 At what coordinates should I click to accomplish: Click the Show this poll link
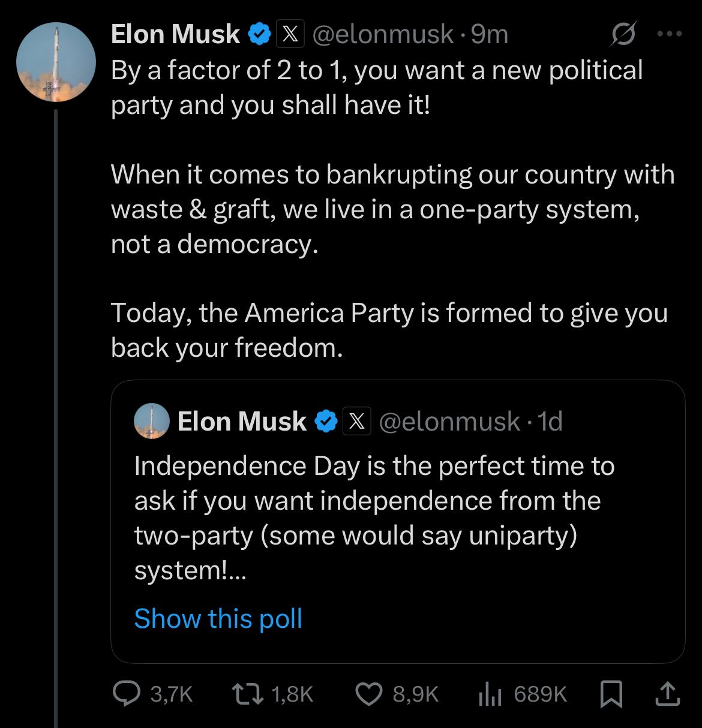218,618
